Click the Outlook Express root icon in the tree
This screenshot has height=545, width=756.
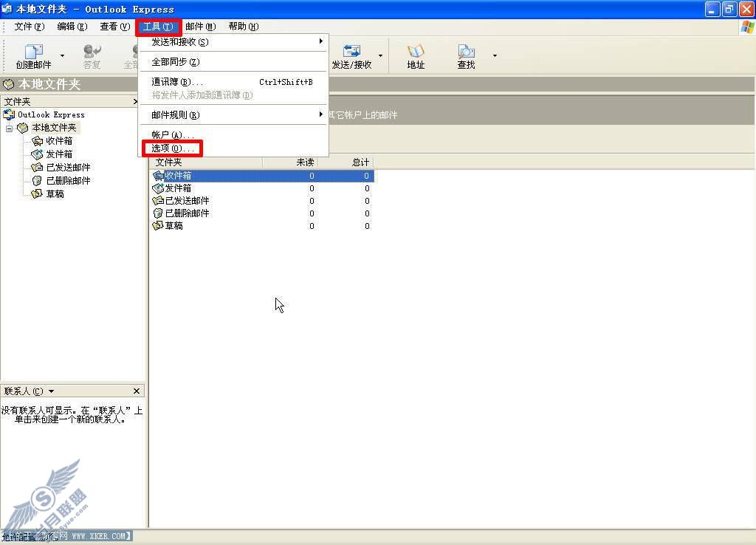tap(9, 114)
